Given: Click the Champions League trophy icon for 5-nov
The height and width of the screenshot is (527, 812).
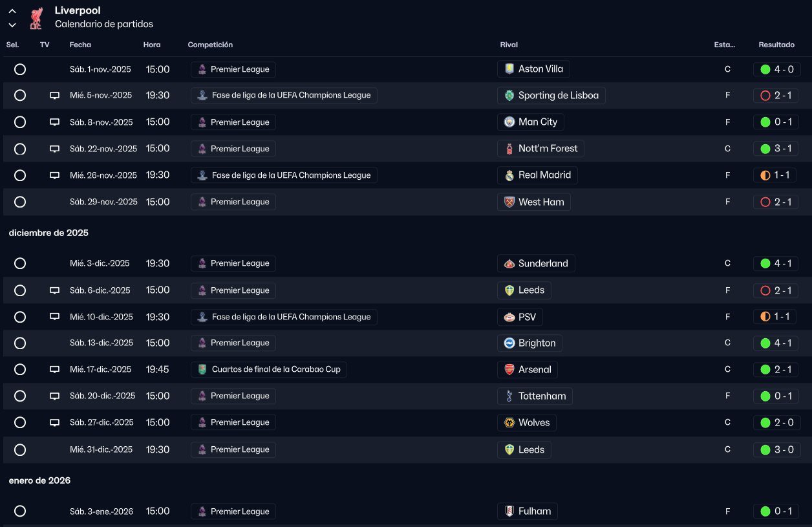Looking at the screenshot, I should tap(202, 96).
